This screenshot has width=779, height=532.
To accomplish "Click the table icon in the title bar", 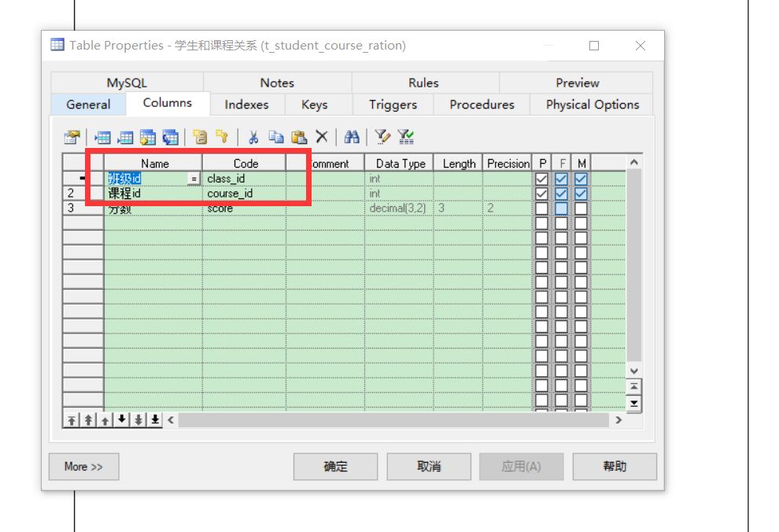I will (57, 45).
